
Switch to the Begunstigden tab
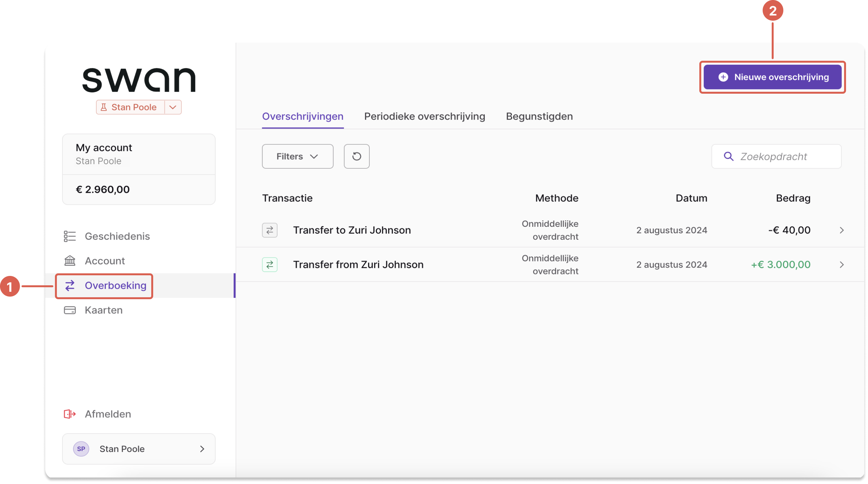pyautogui.click(x=539, y=117)
